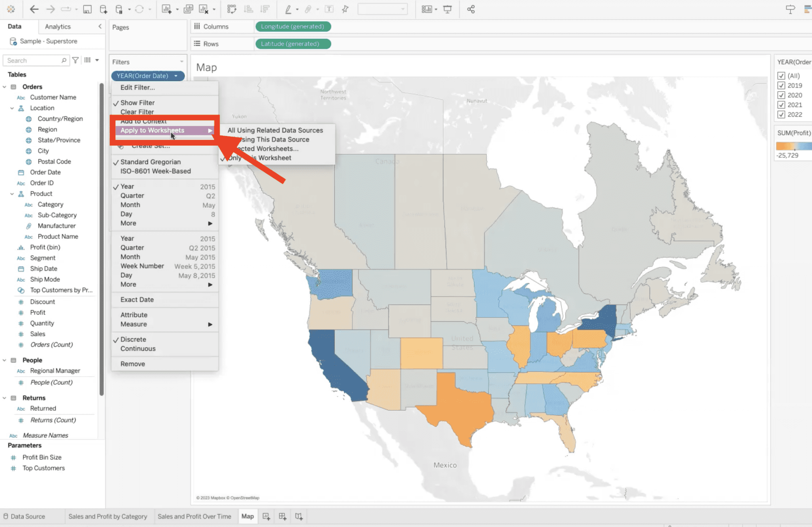812x527 pixels.
Task: Click Remove at the bottom of the menu
Action: pyautogui.click(x=132, y=364)
